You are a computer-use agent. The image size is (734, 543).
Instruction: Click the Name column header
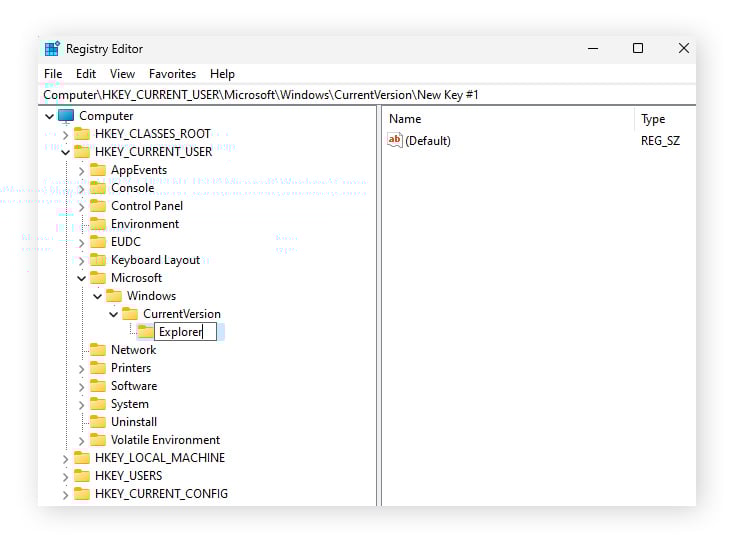[509, 119]
